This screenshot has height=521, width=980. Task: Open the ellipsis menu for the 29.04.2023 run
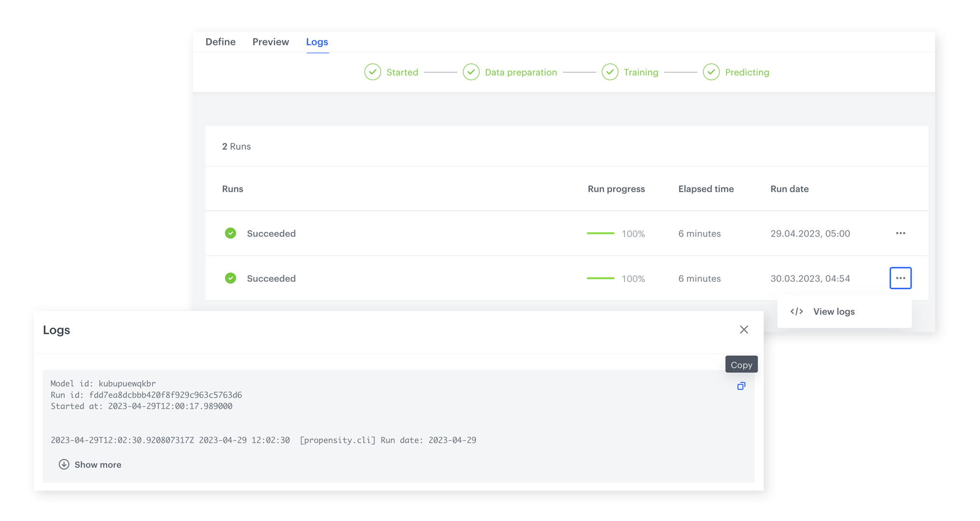click(900, 233)
